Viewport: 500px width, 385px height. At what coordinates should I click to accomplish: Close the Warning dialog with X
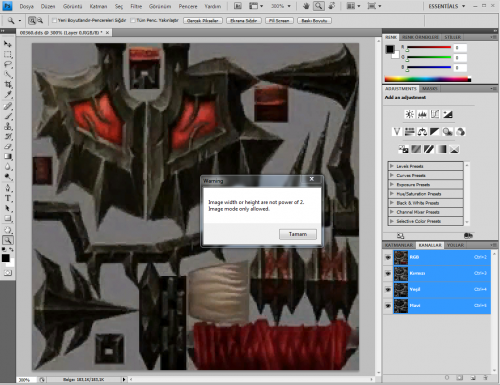pos(312,179)
